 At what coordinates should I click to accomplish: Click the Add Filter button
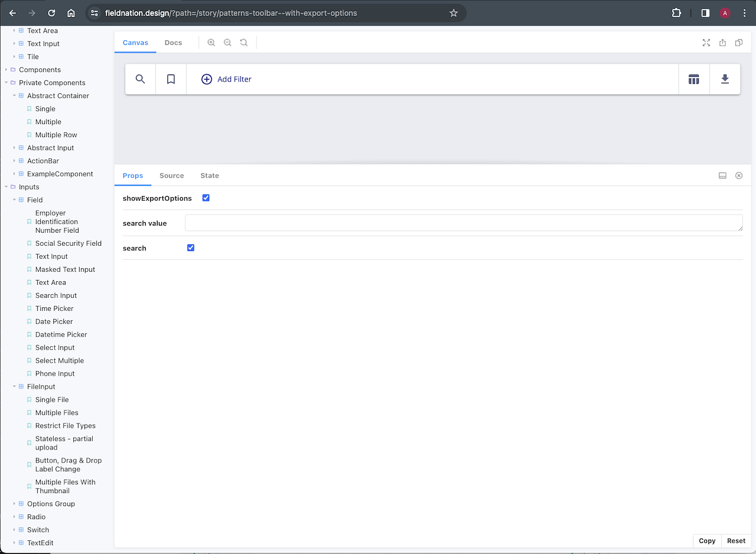click(227, 79)
